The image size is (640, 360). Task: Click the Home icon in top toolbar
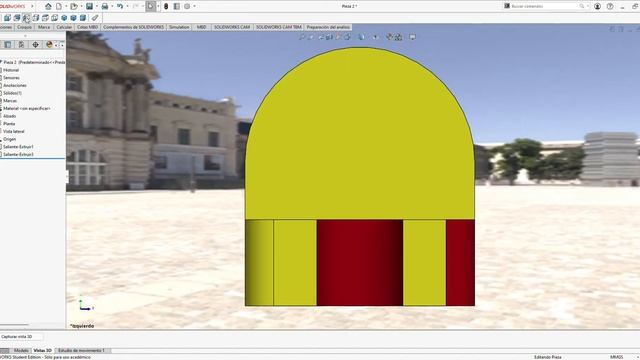click(x=48, y=6)
